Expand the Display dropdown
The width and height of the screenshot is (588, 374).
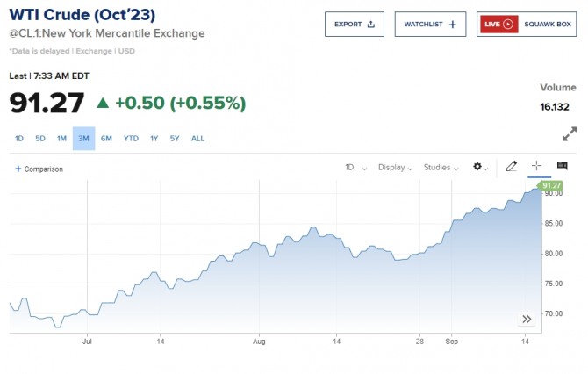[396, 167]
